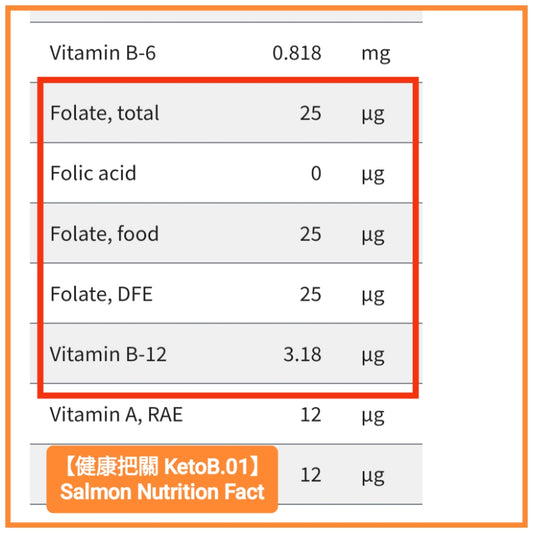The width and height of the screenshot is (533, 533).
Task: Select the 0.818 value for Vitamin B-6
Action: click(x=297, y=53)
